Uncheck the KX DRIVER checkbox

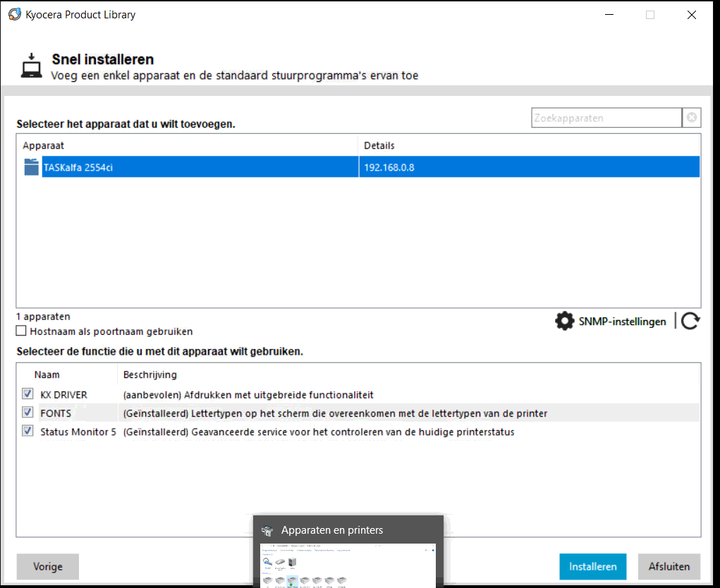(x=28, y=394)
